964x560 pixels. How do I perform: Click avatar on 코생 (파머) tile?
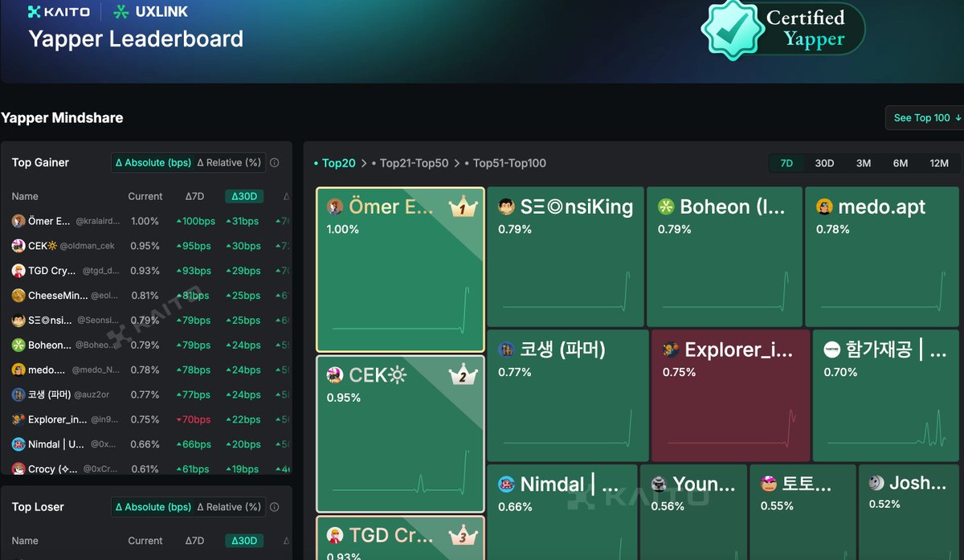[x=506, y=349]
